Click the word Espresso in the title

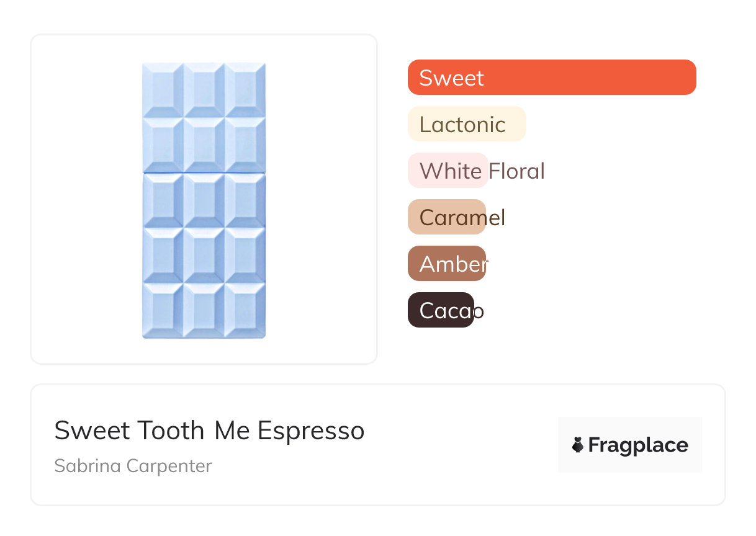pos(311,431)
